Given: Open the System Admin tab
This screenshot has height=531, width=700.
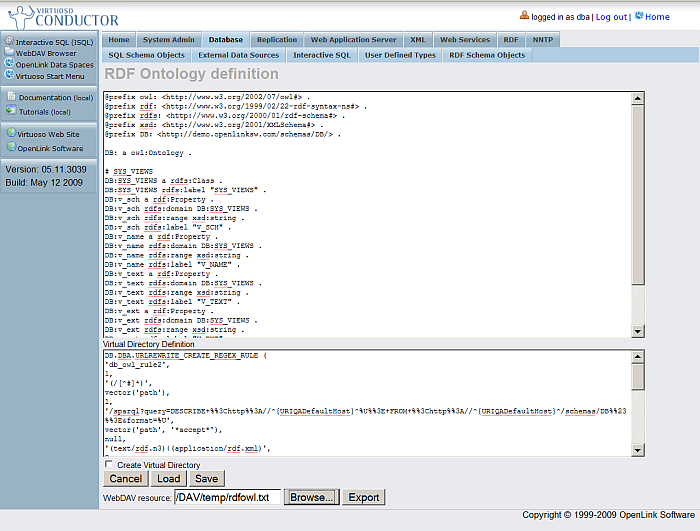Looking at the screenshot, I should click(x=169, y=40).
